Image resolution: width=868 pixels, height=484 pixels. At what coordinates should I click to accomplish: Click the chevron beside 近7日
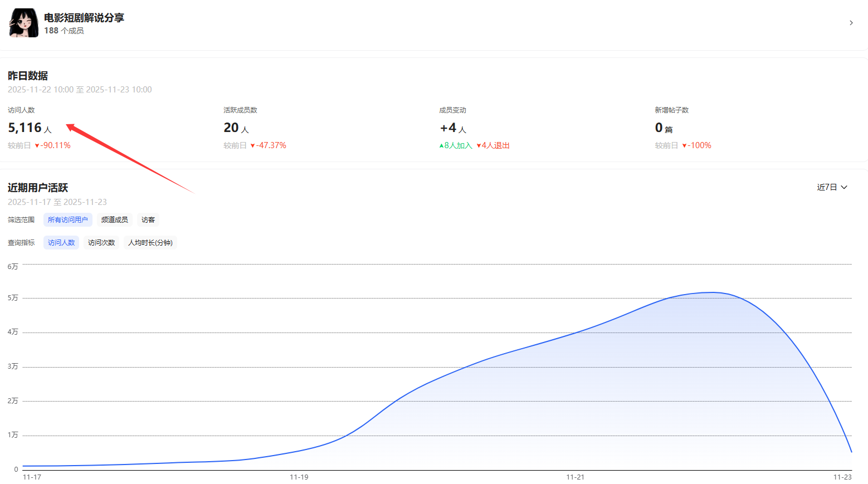coord(844,187)
